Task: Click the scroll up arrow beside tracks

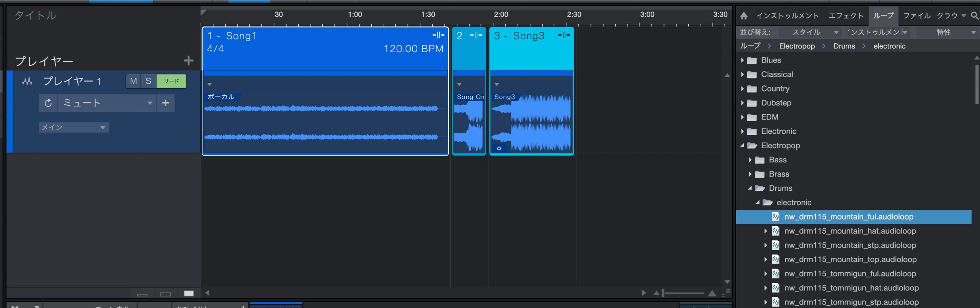Action: [x=727, y=75]
